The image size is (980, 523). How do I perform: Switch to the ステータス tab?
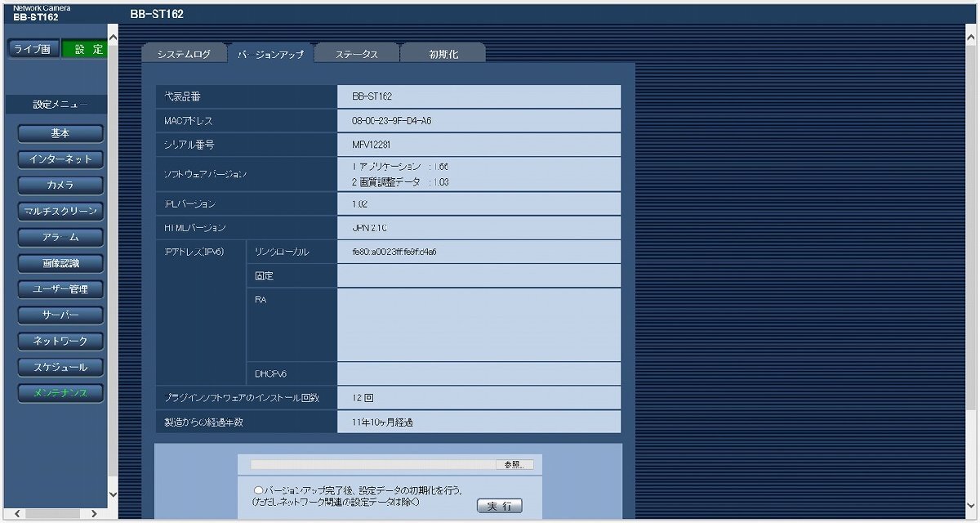(357, 54)
